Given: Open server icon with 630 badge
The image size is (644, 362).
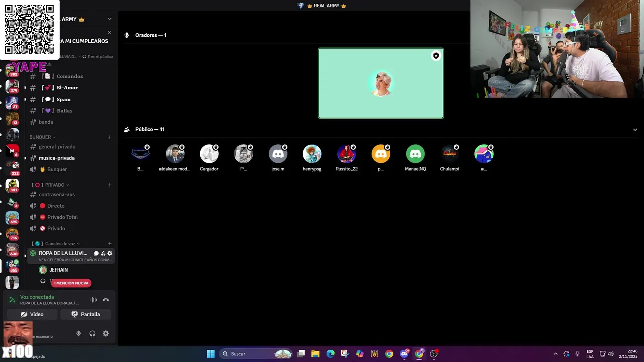Looking at the screenshot, I should pyautogui.click(x=12, y=250).
